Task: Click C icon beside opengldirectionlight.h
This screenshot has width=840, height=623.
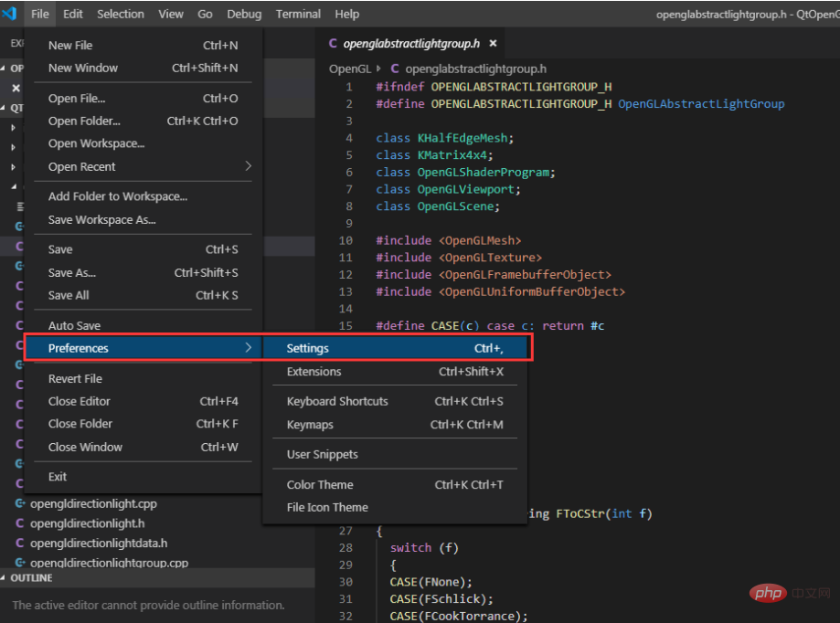Action: point(20,523)
